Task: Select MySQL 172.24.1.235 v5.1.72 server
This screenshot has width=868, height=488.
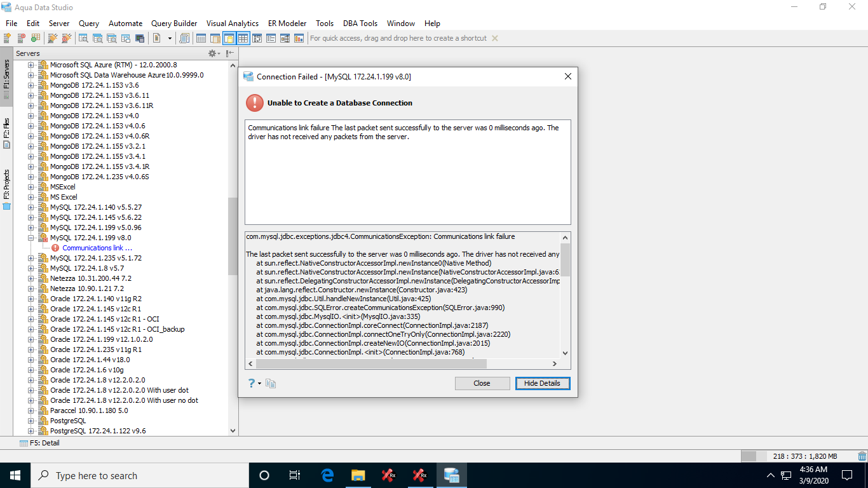Action: pos(96,258)
